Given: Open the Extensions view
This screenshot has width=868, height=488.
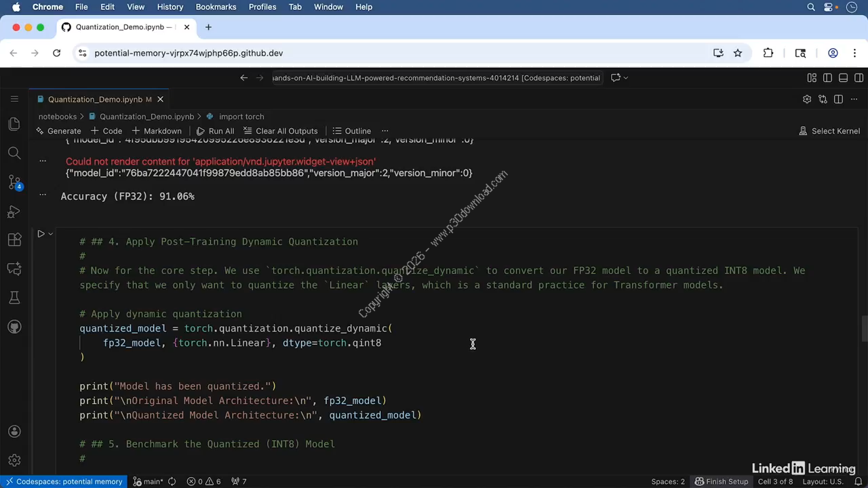Looking at the screenshot, I should point(14,240).
